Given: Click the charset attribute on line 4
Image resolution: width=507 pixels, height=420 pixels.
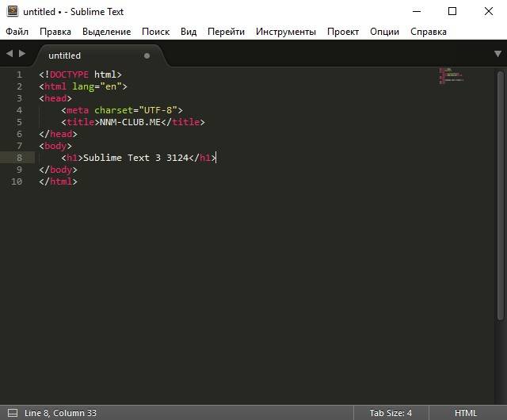Looking at the screenshot, I should (113, 110).
